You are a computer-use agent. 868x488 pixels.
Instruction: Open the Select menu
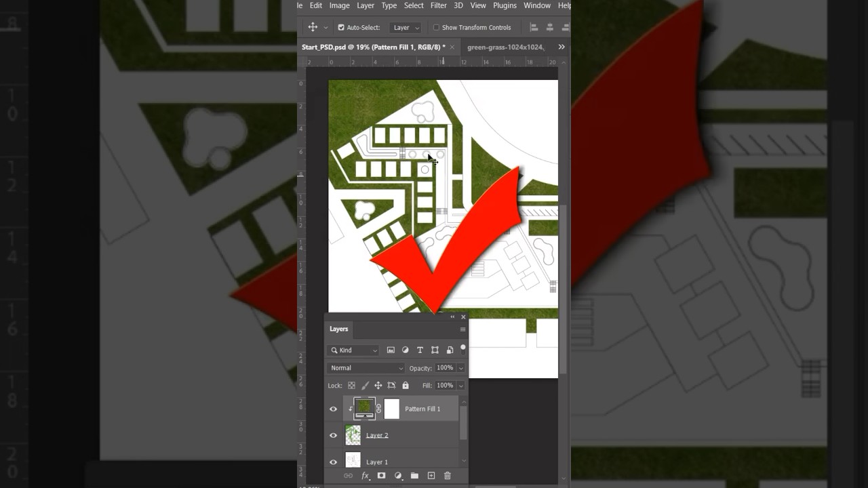pyautogui.click(x=414, y=5)
